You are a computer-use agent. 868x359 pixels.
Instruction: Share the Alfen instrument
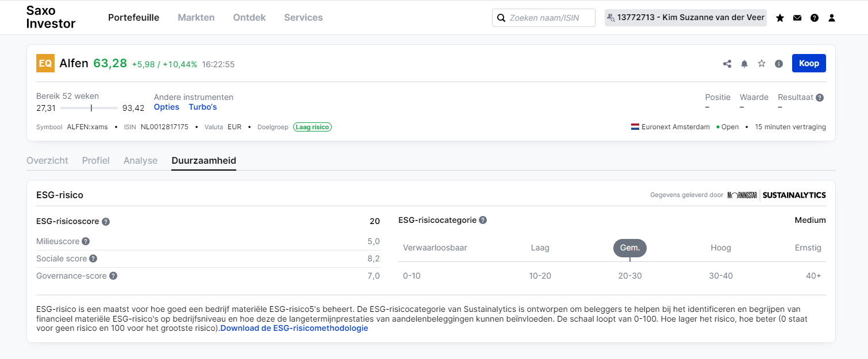point(727,64)
